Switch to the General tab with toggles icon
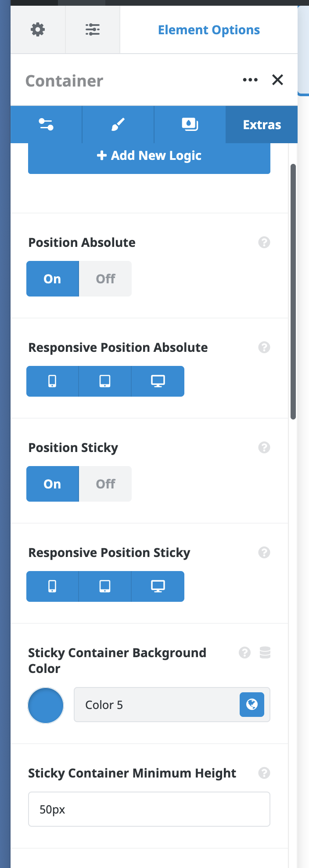This screenshot has width=309, height=868. tap(46, 125)
